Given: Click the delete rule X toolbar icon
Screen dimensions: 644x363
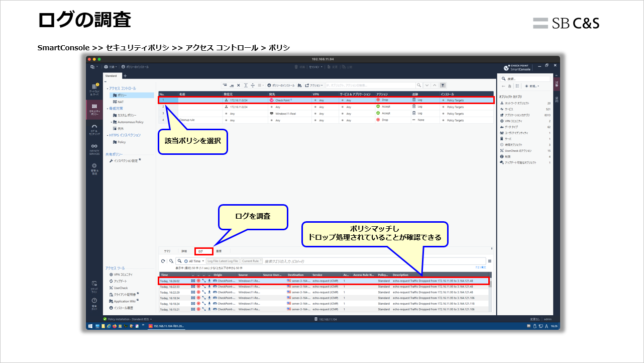Looking at the screenshot, I should pyautogui.click(x=239, y=85).
